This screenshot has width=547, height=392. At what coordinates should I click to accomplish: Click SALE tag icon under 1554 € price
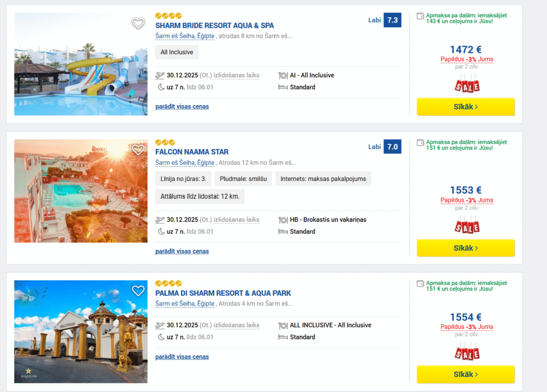click(x=467, y=352)
